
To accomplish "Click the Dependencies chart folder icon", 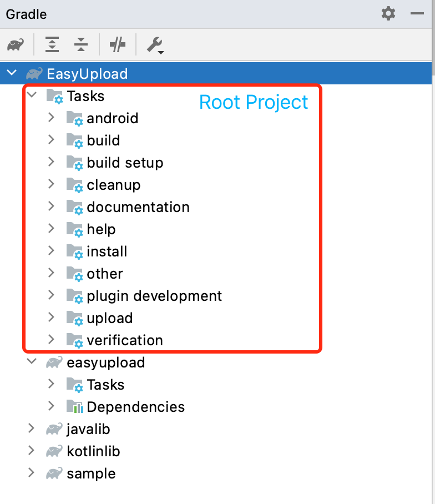I will point(74,407).
